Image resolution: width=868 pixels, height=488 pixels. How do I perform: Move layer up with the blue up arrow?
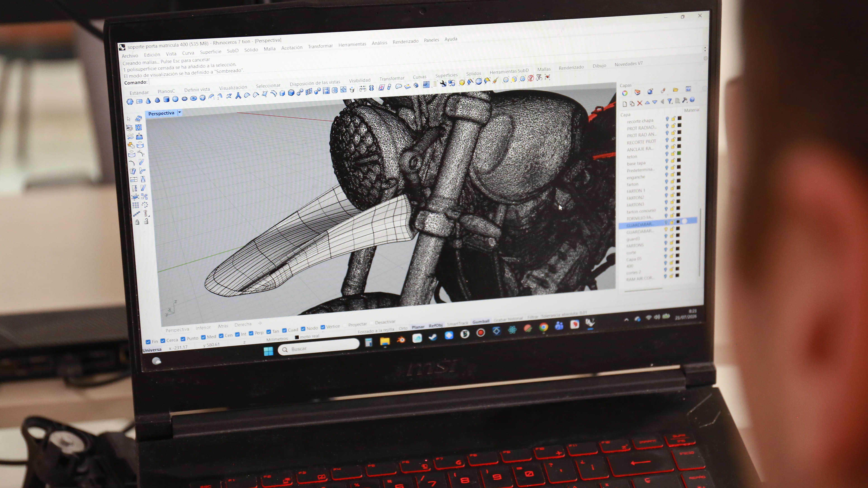coord(647,102)
